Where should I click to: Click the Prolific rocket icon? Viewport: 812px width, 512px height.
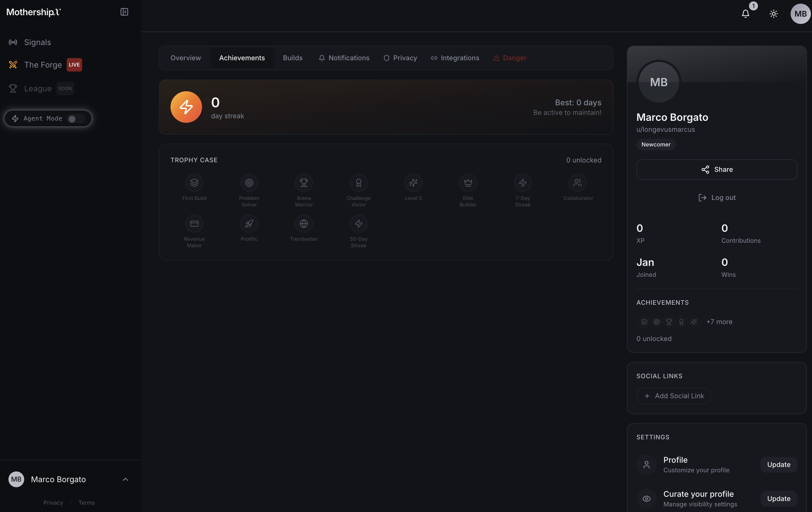point(249,224)
